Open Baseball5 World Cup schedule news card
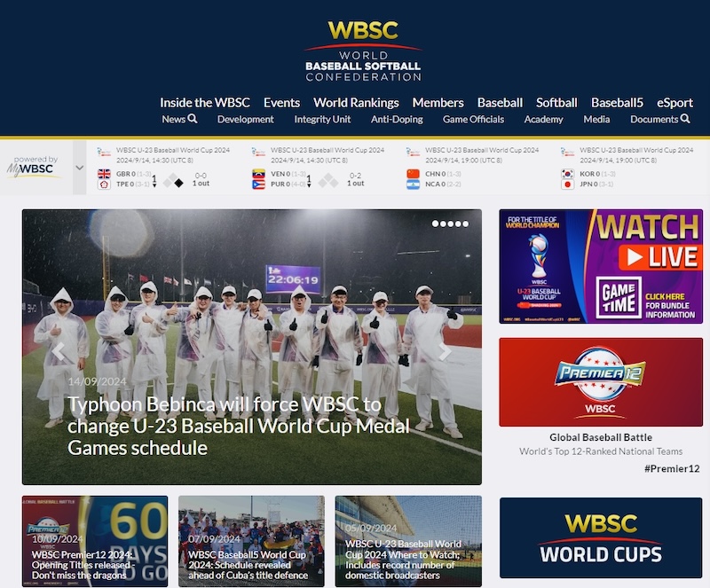The height and width of the screenshot is (588, 710). (x=251, y=541)
